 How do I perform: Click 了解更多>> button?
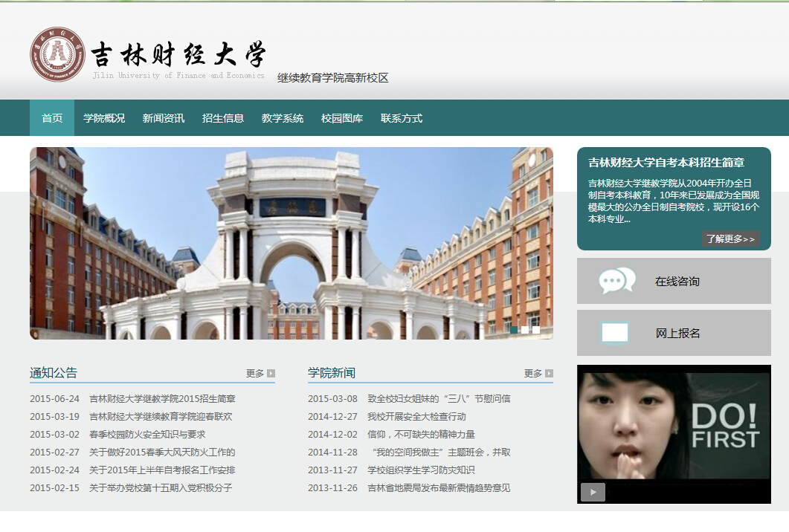[x=731, y=239]
